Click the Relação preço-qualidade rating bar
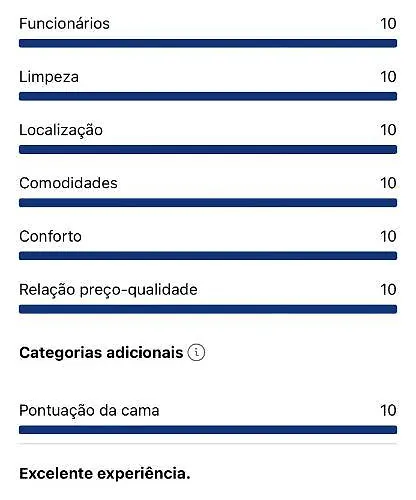The height and width of the screenshot is (500, 416). click(208, 309)
